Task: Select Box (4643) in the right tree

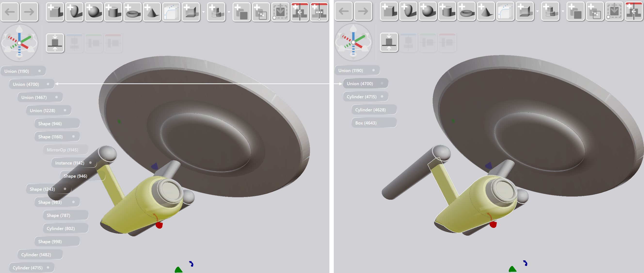Action: point(374,123)
